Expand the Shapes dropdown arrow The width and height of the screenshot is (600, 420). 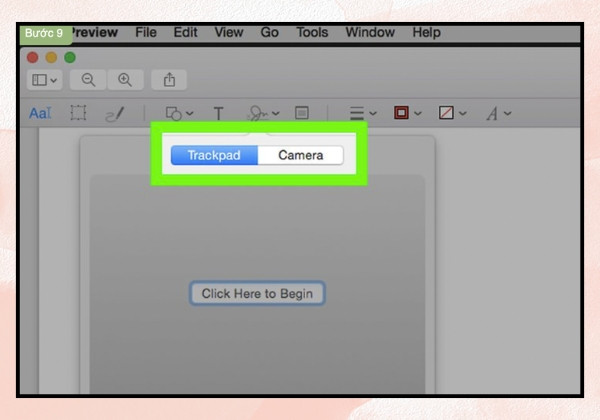[189, 113]
